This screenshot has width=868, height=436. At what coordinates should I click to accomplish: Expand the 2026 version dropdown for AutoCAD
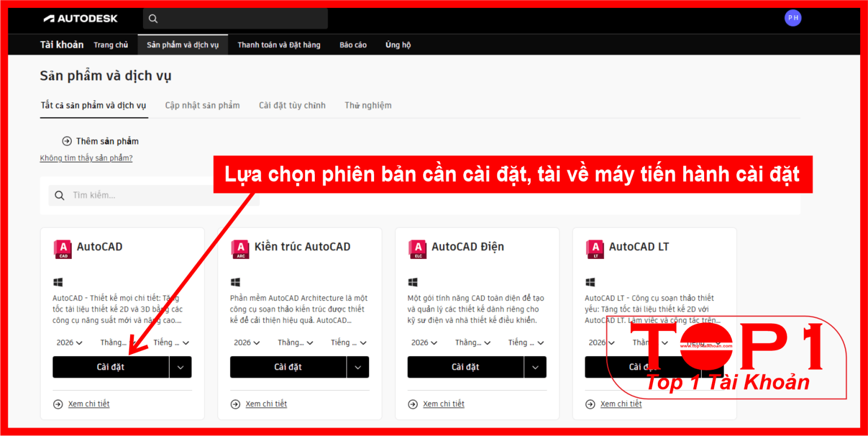(70, 343)
